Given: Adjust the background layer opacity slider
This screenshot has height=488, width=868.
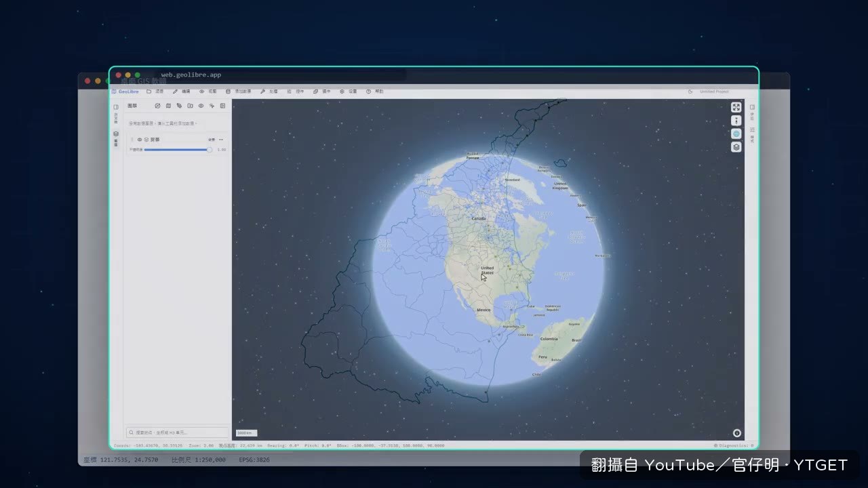Looking at the screenshot, I should point(178,150).
